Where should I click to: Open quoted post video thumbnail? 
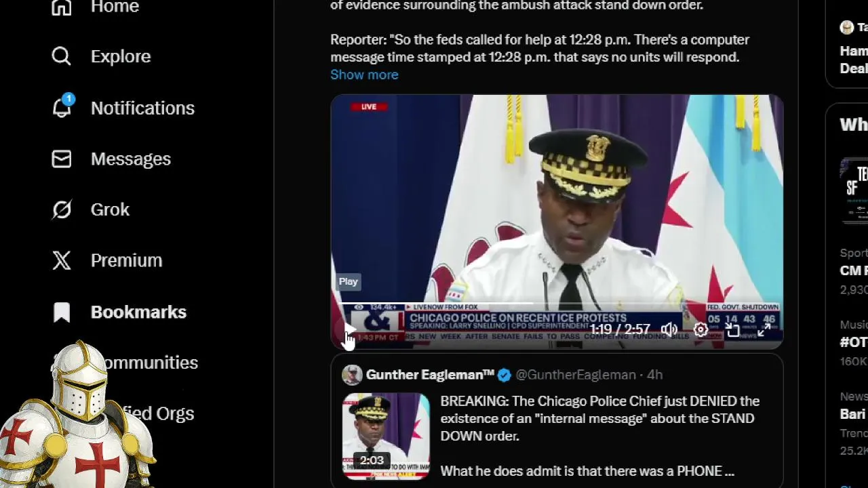386,436
